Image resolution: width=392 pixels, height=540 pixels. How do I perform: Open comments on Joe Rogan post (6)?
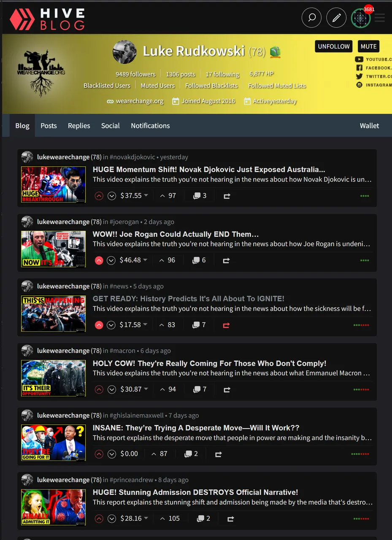(x=199, y=260)
